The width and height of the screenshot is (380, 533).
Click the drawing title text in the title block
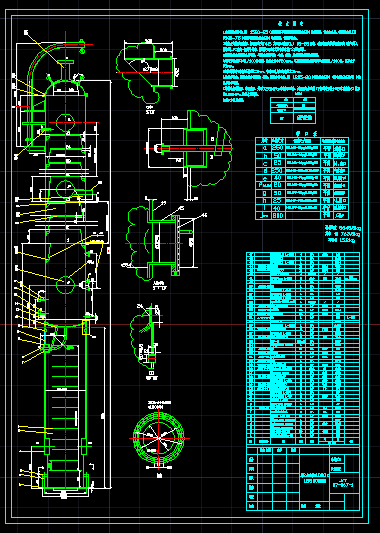[314, 478]
